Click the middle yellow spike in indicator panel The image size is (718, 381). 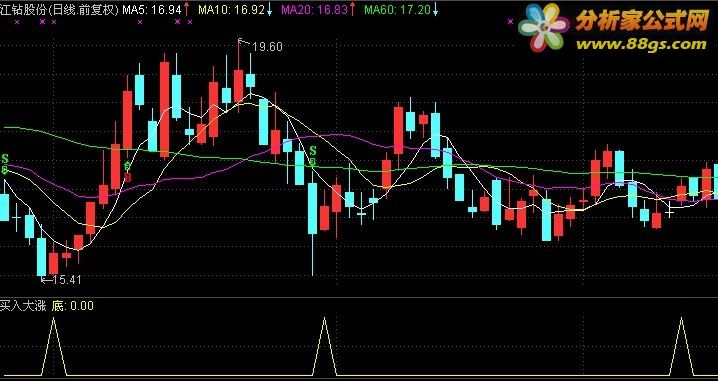point(325,346)
